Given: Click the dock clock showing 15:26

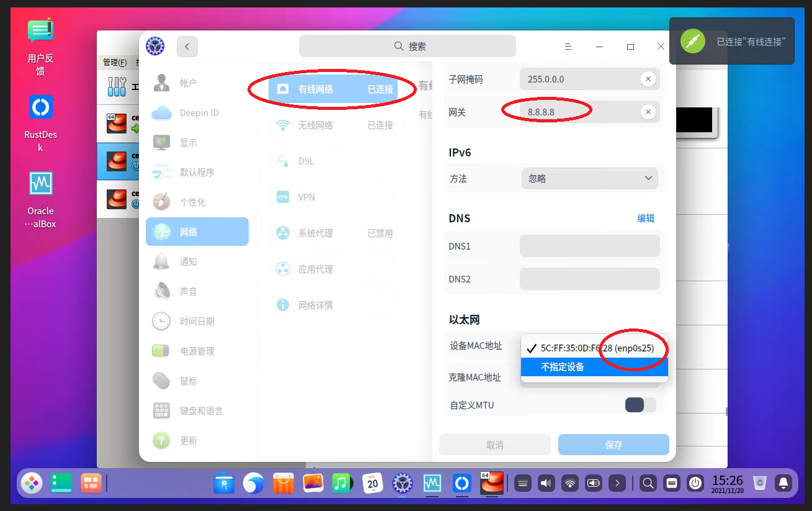Looking at the screenshot, I should 728,483.
